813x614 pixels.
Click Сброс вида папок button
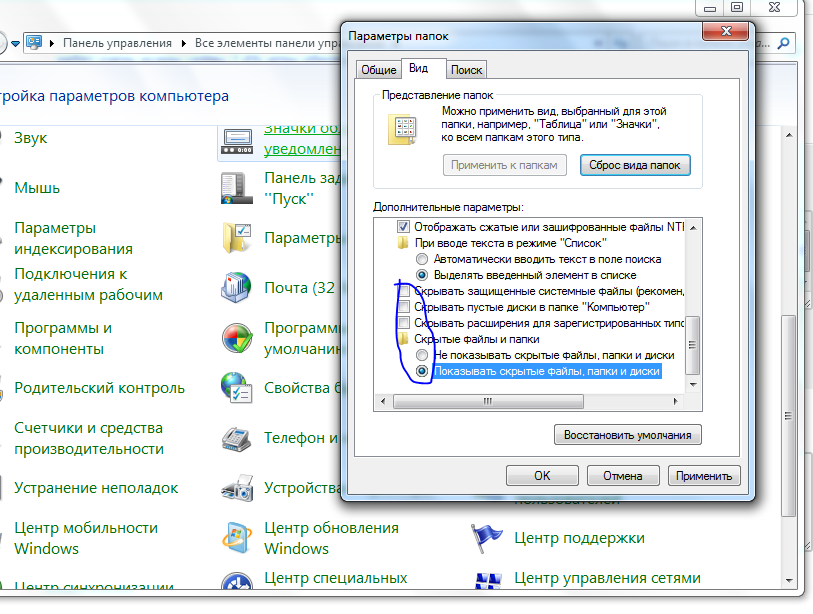tap(635, 165)
